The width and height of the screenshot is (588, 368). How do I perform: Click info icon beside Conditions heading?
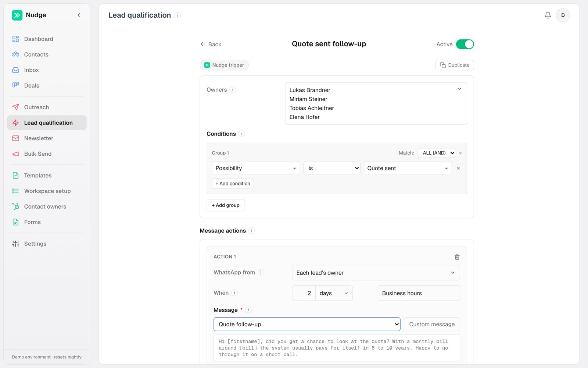pos(242,134)
